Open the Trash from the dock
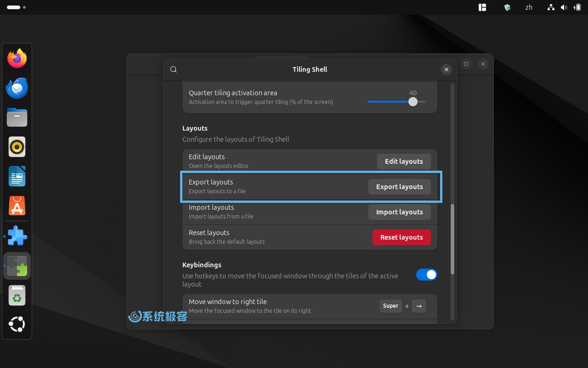This screenshot has width=588, height=368. point(17,295)
